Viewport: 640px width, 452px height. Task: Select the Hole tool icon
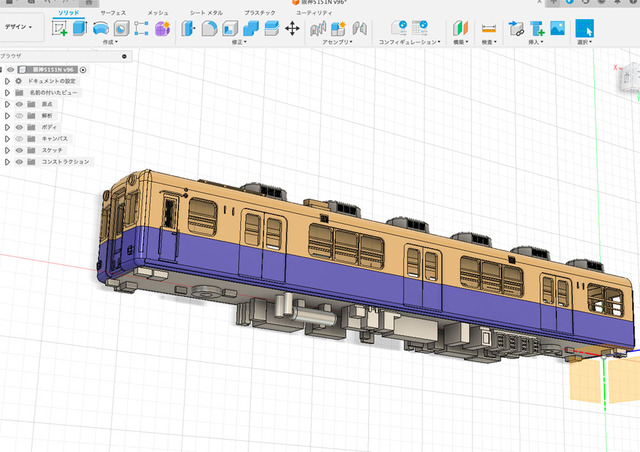point(121,29)
